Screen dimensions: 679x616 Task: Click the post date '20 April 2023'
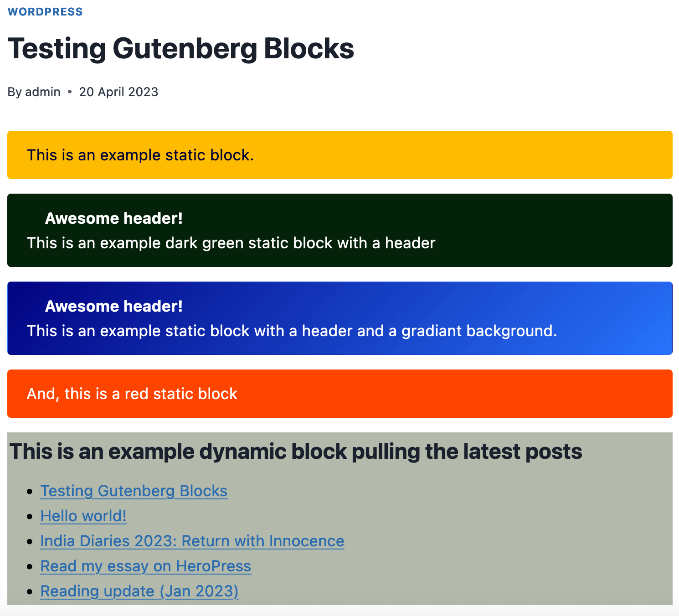point(118,92)
